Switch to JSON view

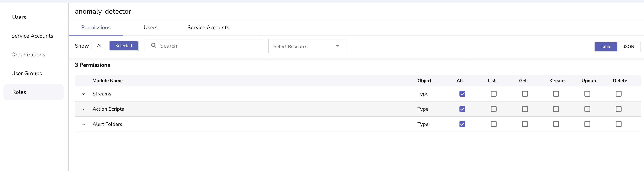click(629, 47)
